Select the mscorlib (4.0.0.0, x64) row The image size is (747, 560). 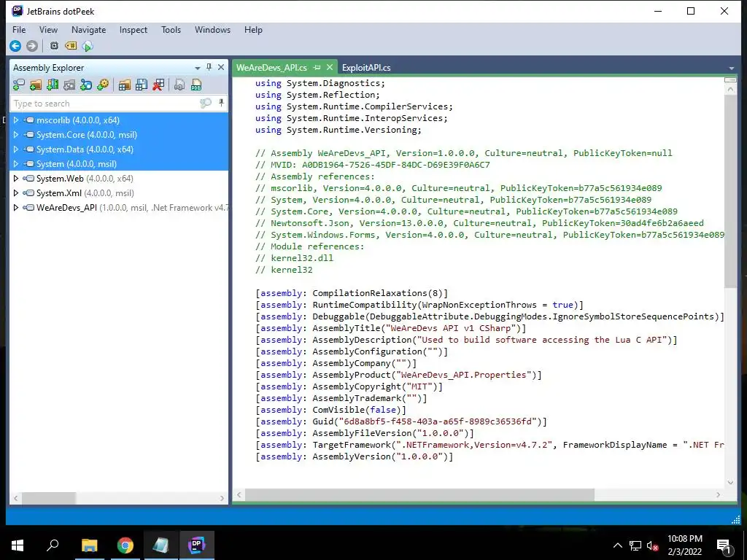click(119, 120)
